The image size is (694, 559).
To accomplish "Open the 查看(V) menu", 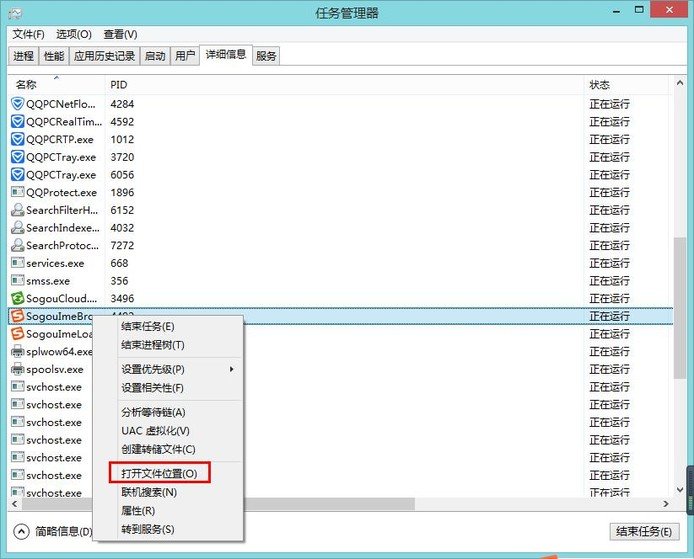I will pos(120,35).
